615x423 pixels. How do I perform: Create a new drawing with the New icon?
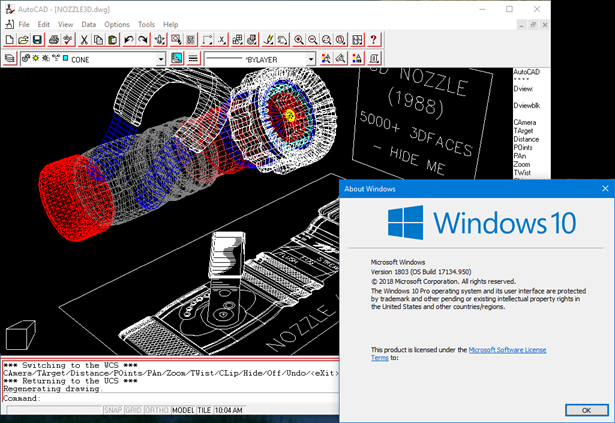click(x=9, y=40)
